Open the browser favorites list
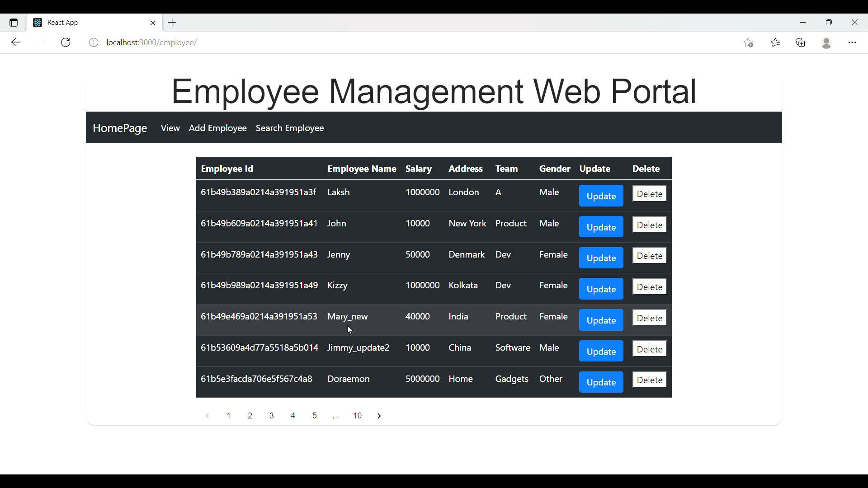The image size is (868, 488). (x=775, y=42)
